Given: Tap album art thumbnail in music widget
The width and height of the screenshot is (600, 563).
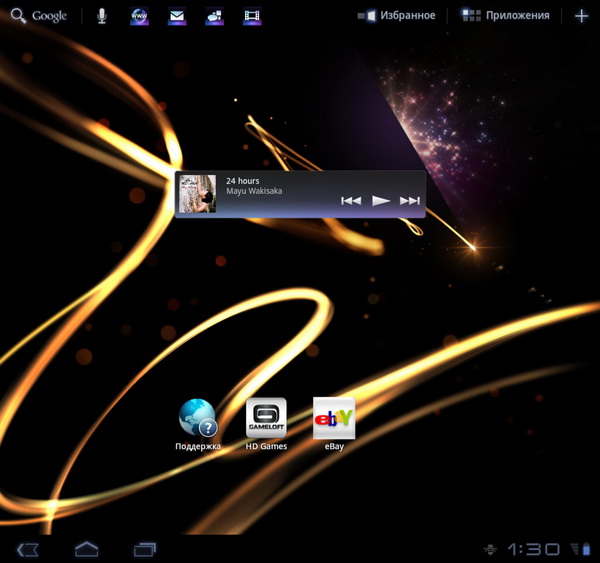Looking at the screenshot, I should tap(197, 194).
